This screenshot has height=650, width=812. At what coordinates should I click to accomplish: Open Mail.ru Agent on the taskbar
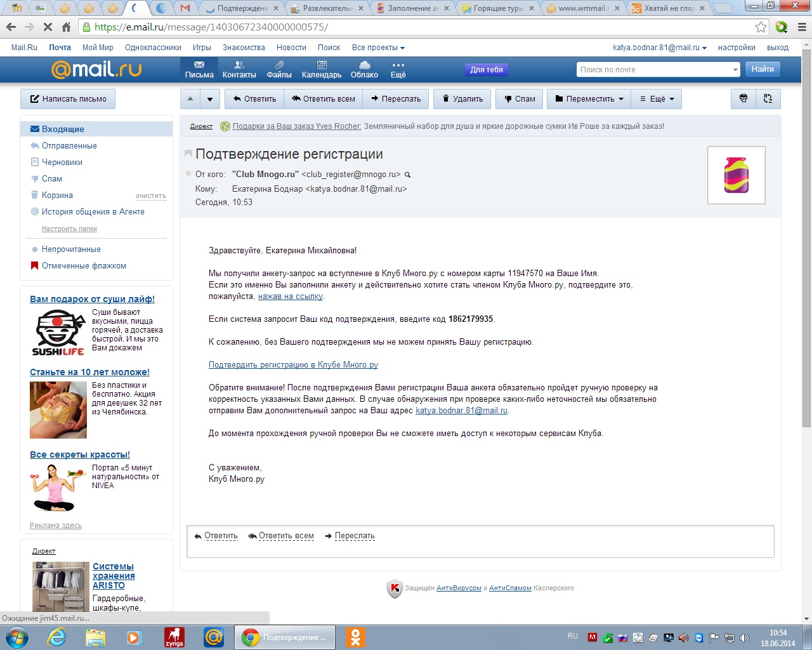pyautogui.click(x=214, y=637)
